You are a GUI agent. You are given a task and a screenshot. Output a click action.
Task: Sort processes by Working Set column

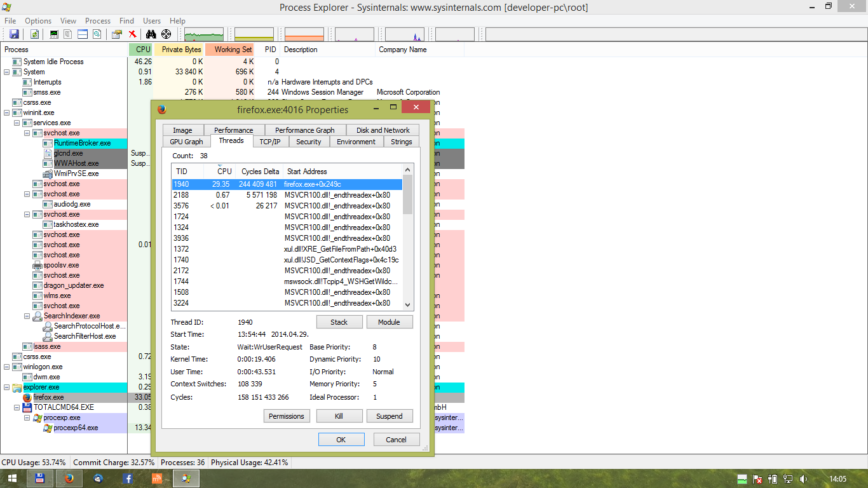tap(231, 50)
